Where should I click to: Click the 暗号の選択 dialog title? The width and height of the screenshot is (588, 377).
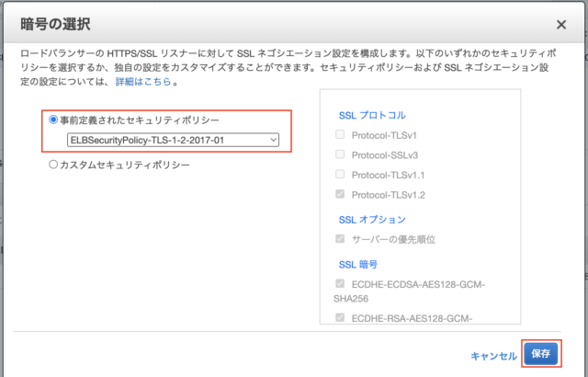(x=55, y=25)
